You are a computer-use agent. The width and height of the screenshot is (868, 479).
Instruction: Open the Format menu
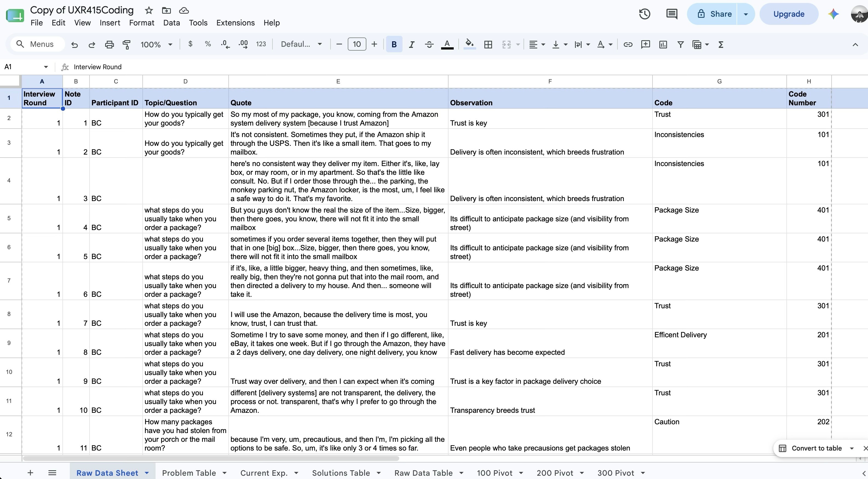coord(142,22)
